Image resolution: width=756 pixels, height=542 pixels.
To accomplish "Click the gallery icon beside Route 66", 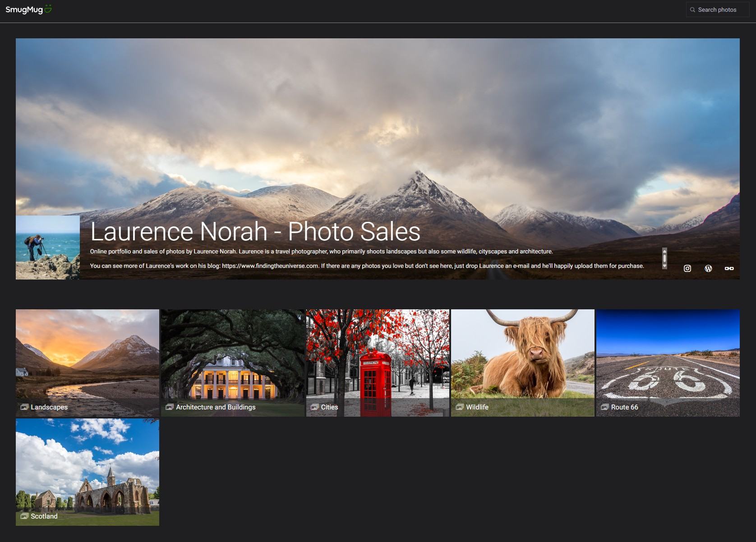I will pos(604,407).
